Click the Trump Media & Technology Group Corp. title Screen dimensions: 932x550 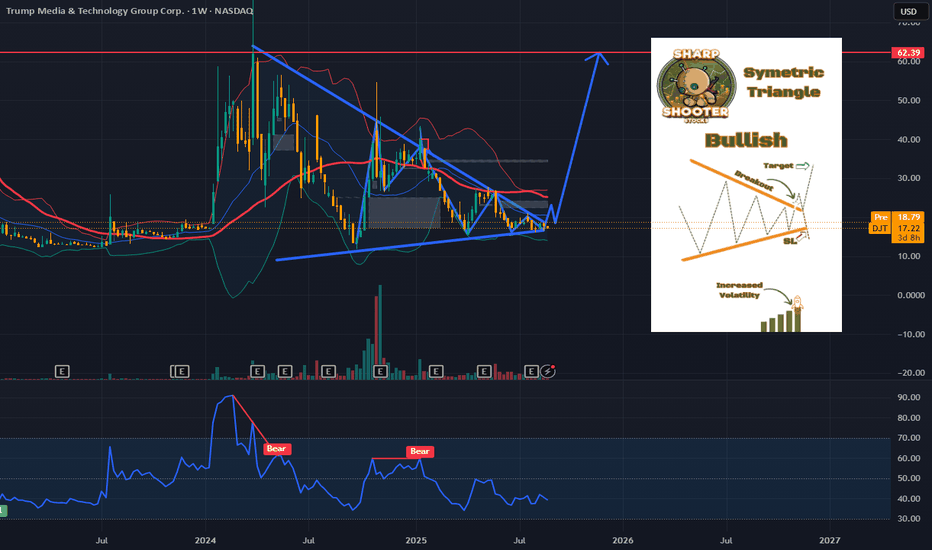click(x=95, y=11)
